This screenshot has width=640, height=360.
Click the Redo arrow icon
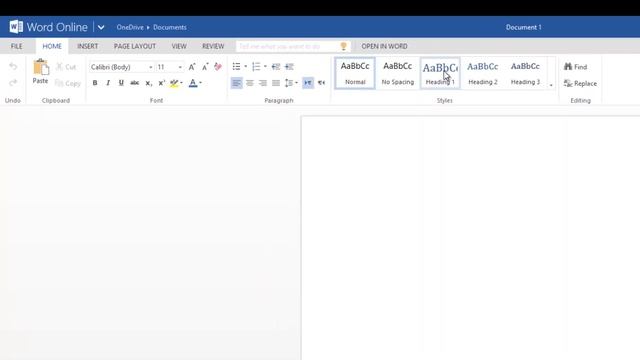coord(13,83)
